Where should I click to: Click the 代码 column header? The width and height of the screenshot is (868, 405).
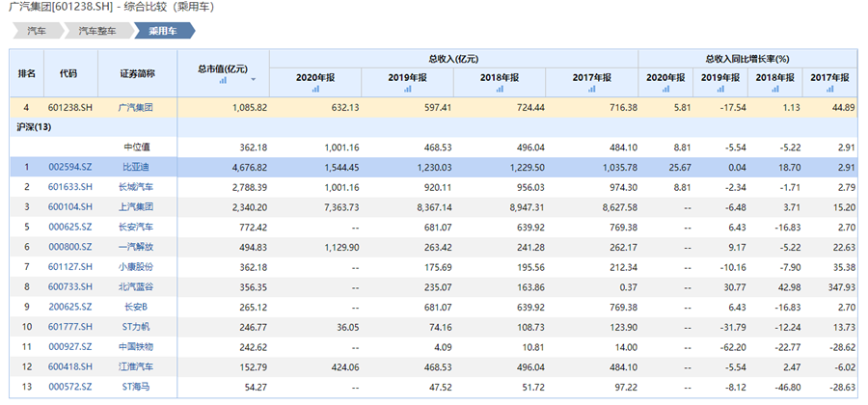(70, 73)
